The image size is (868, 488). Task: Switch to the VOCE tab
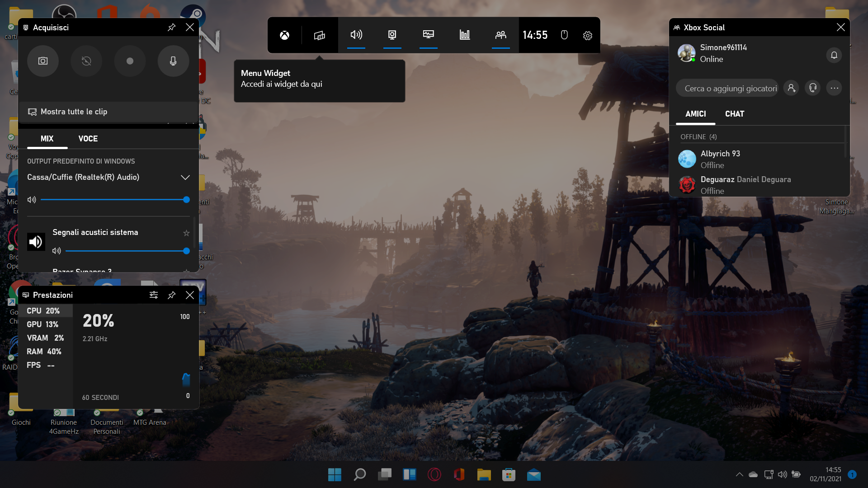coord(88,139)
